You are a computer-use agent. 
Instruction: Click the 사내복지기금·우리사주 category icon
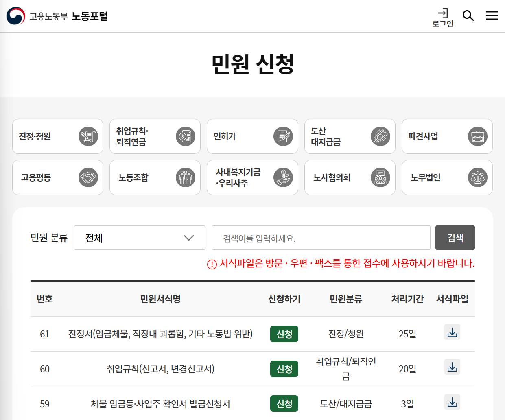click(283, 177)
